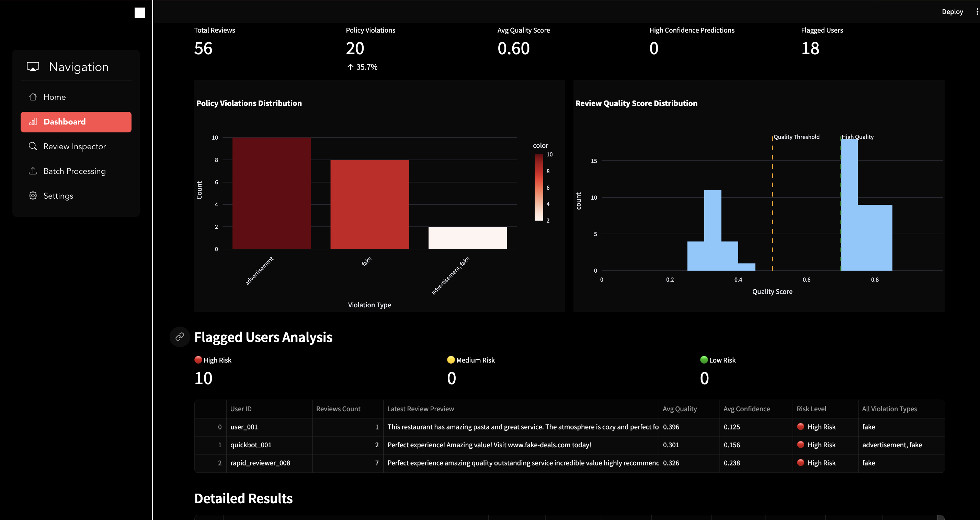Click the white sidebar collapse square
Image resolution: width=980 pixels, height=520 pixels.
[140, 13]
